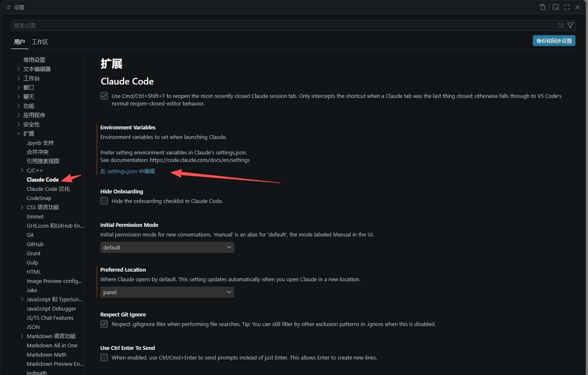Image resolution: width=588 pixels, height=375 pixels.
Task: Open CodeSnap extension settings
Action: 39,198
